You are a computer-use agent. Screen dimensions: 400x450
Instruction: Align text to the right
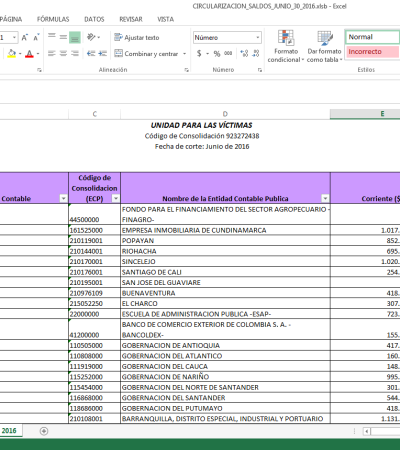pyautogui.click(x=75, y=53)
